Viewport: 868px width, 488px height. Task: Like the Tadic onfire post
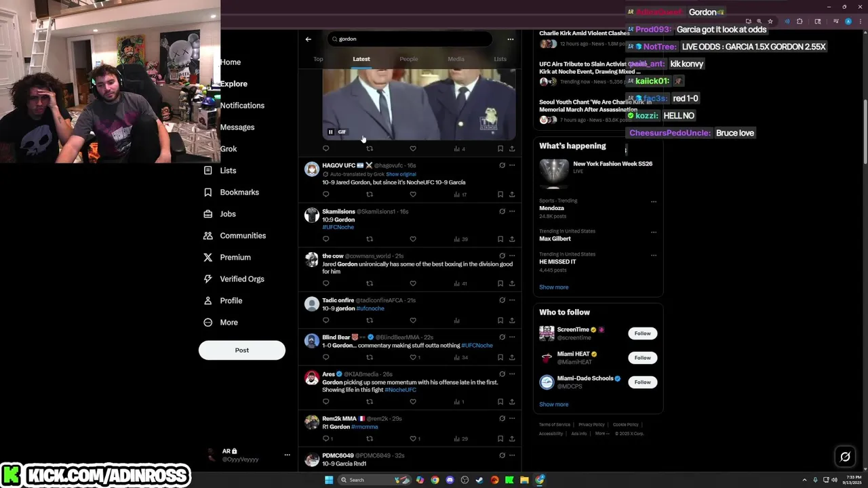coord(413,321)
